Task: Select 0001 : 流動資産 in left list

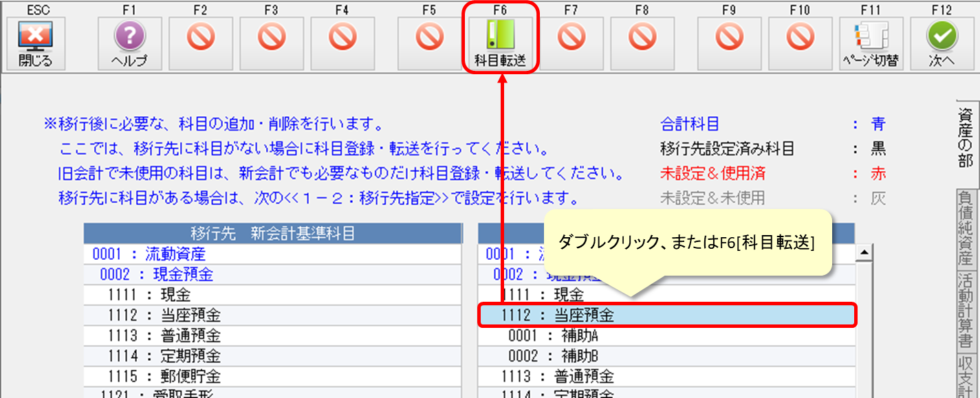Action: point(272,254)
